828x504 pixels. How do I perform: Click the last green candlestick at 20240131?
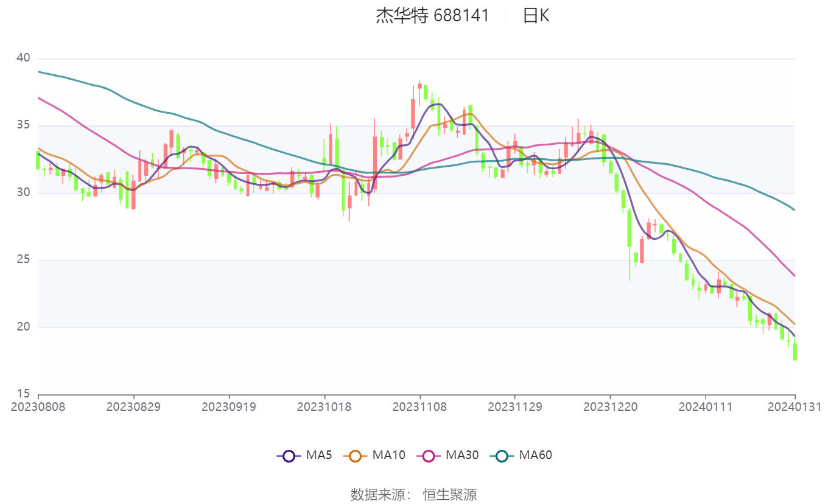point(795,351)
